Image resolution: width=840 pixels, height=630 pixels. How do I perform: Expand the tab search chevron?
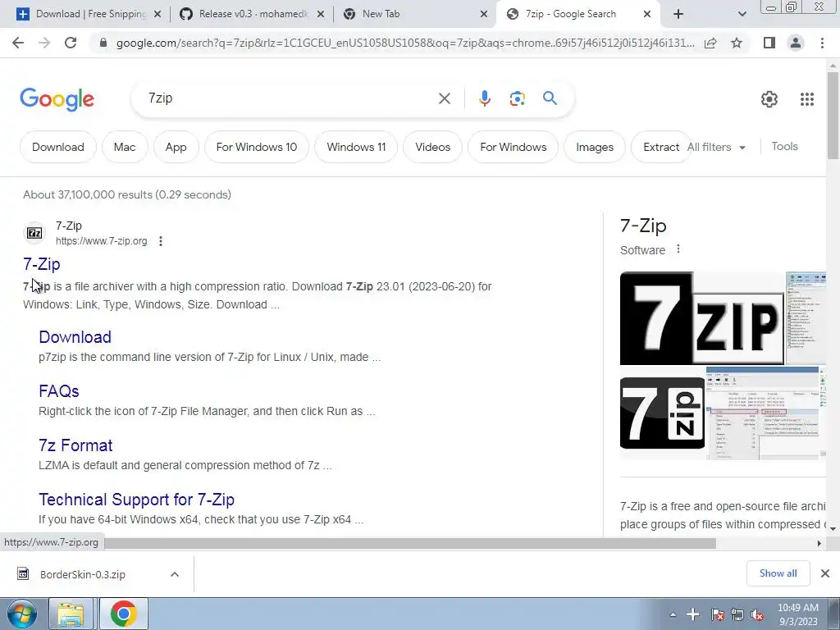point(742,15)
